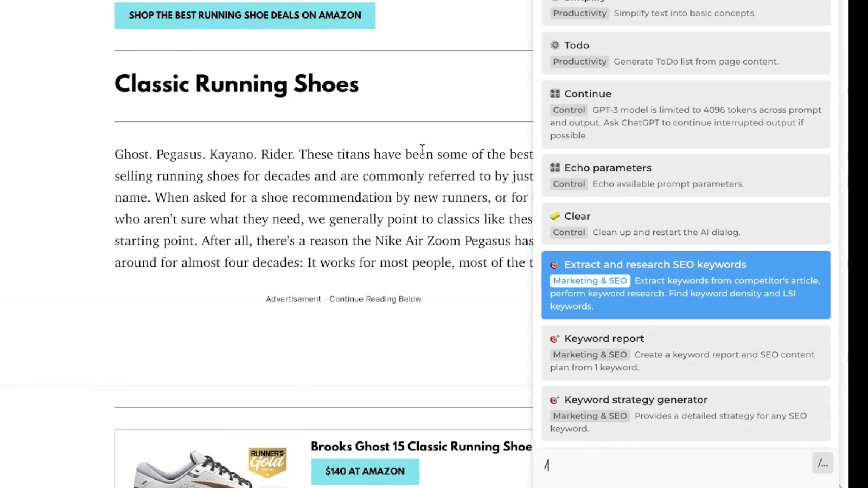
Task: Select the Continue prompt
Action: pyautogui.click(x=686, y=114)
